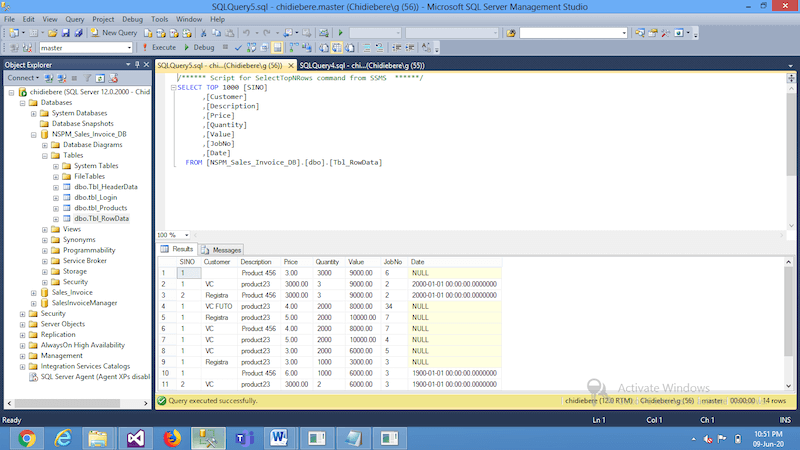Screen dimensions: 800x450
Task: Click the Increase Indent icon
Action: point(410,47)
